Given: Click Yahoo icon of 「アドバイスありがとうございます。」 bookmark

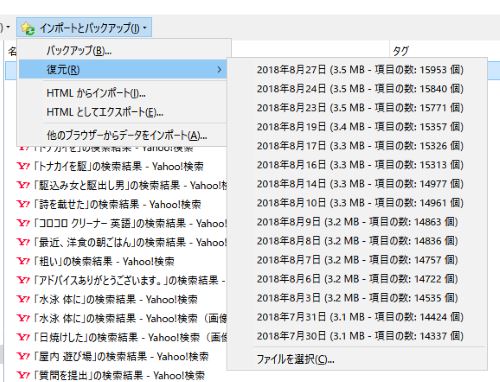Looking at the screenshot, I should (23, 280).
